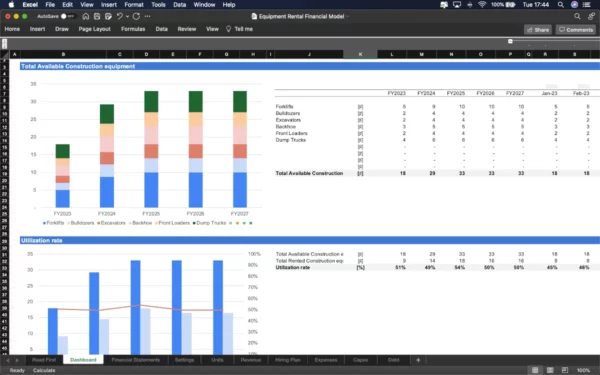
Task: Open the Comments button
Action: coord(576,29)
